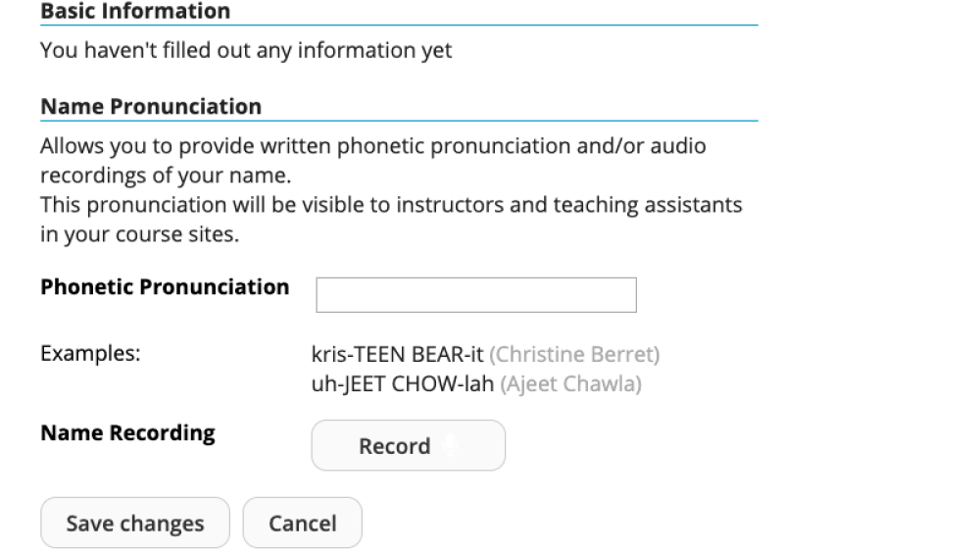Viewport: 980px width, 552px height.
Task: Select the uh-JEET CHOW-lah example text
Action: click(403, 383)
